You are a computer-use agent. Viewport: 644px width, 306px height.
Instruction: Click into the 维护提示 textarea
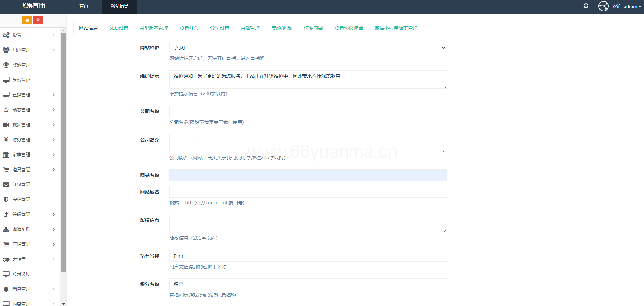(x=308, y=79)
